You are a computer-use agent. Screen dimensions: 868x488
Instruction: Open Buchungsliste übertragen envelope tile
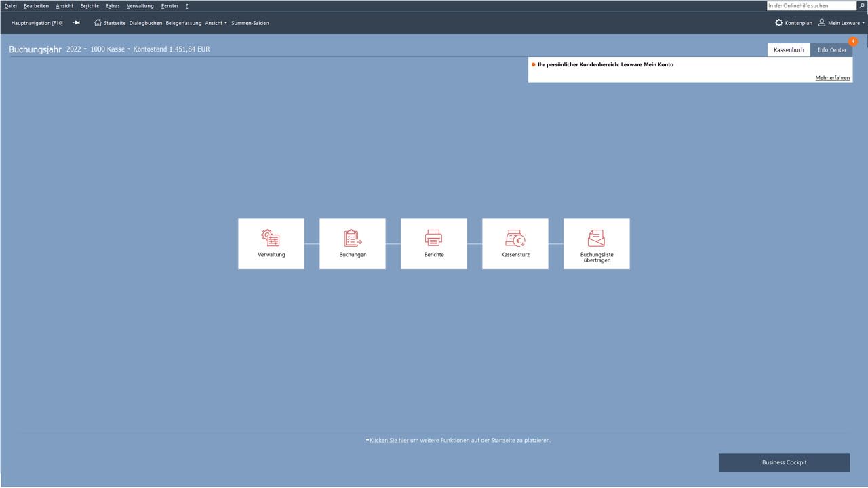(x=597, y=238)
